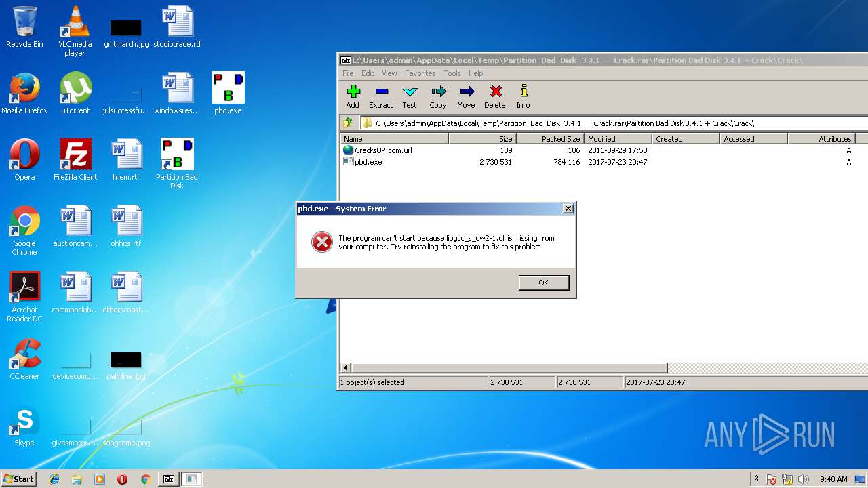Open Windows Explorer from the taskbar
The image size is (868, 488).
pos(77,479)
